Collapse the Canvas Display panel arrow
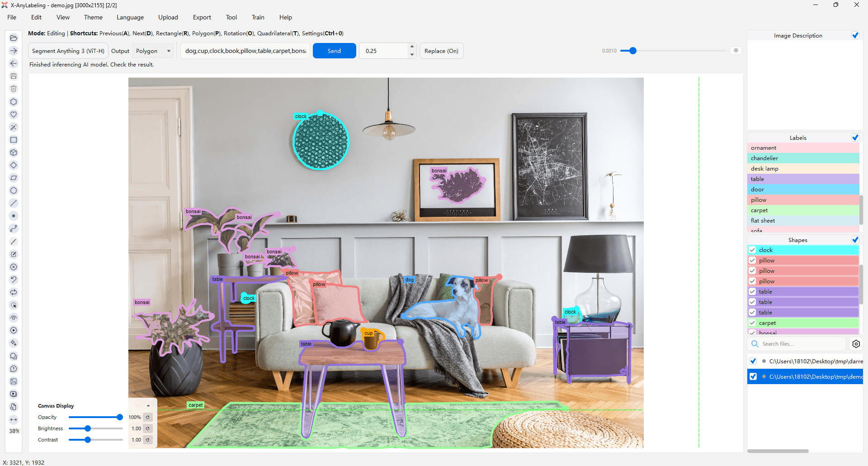 [148, 406]
